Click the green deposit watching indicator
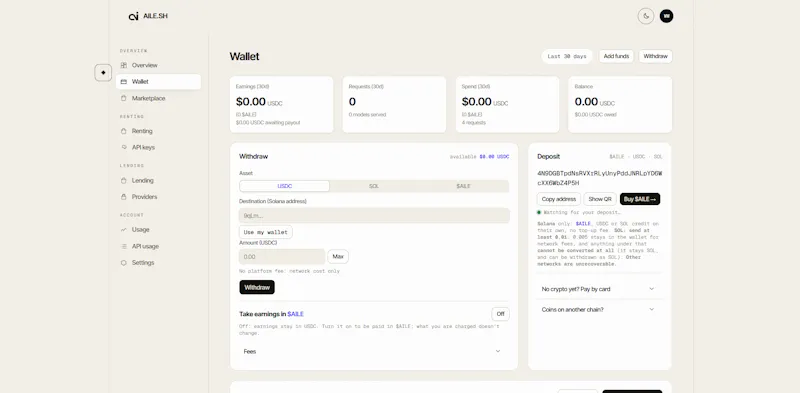 (x=539, y=212)
